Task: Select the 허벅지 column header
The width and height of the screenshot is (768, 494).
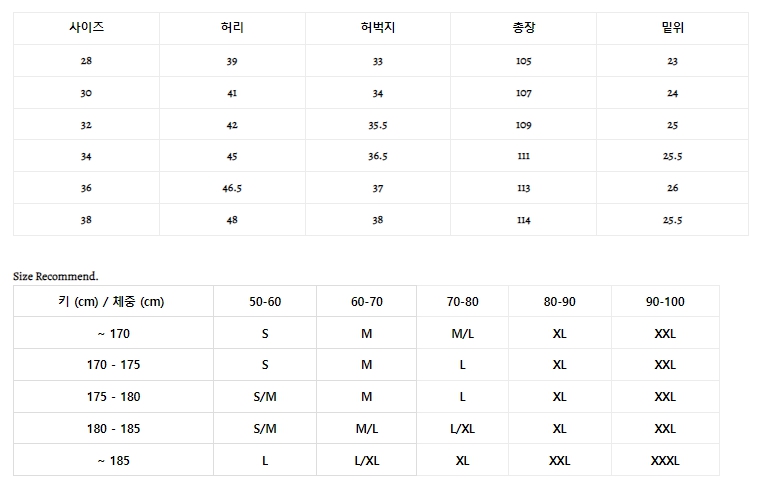Action: coord(377,28)
